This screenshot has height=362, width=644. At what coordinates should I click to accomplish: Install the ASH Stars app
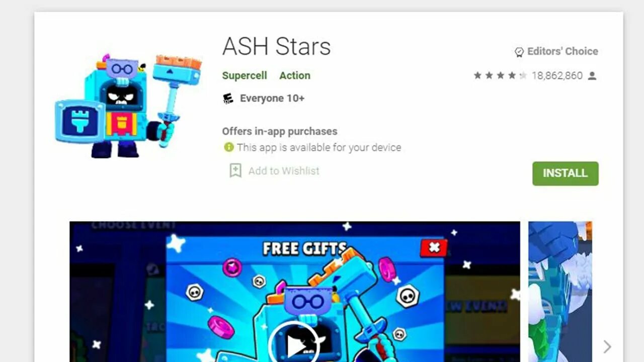pos(566,173)
